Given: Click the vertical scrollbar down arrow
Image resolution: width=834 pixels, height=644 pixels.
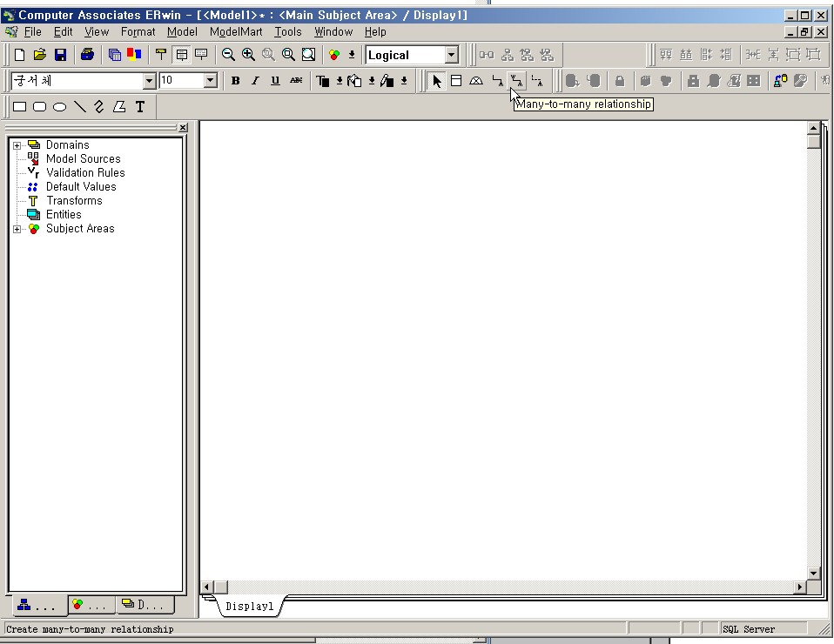Looking at the screenshot, I should pyautogui.click(x=813, y=574).
